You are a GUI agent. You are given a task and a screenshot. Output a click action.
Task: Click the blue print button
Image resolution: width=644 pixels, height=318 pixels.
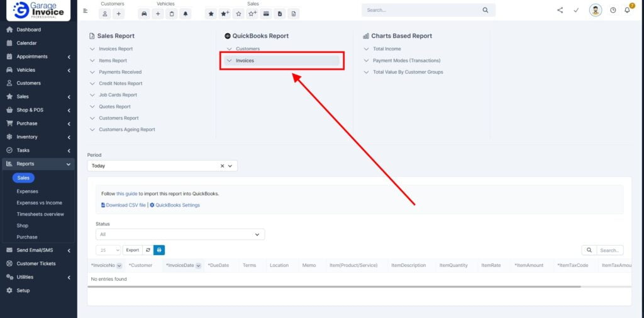[x=159, y=250]
